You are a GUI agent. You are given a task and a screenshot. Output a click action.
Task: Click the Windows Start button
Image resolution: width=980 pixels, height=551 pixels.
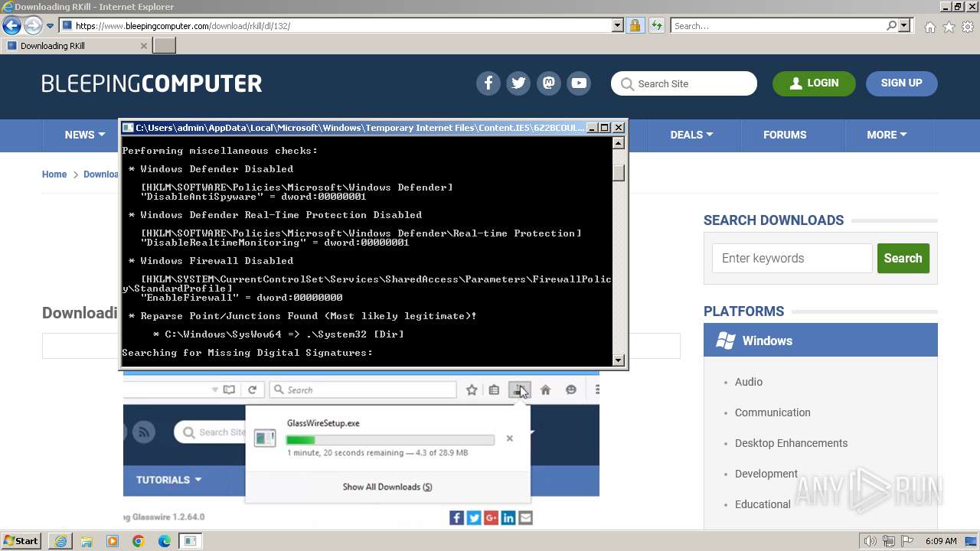(x=21, y=541)
